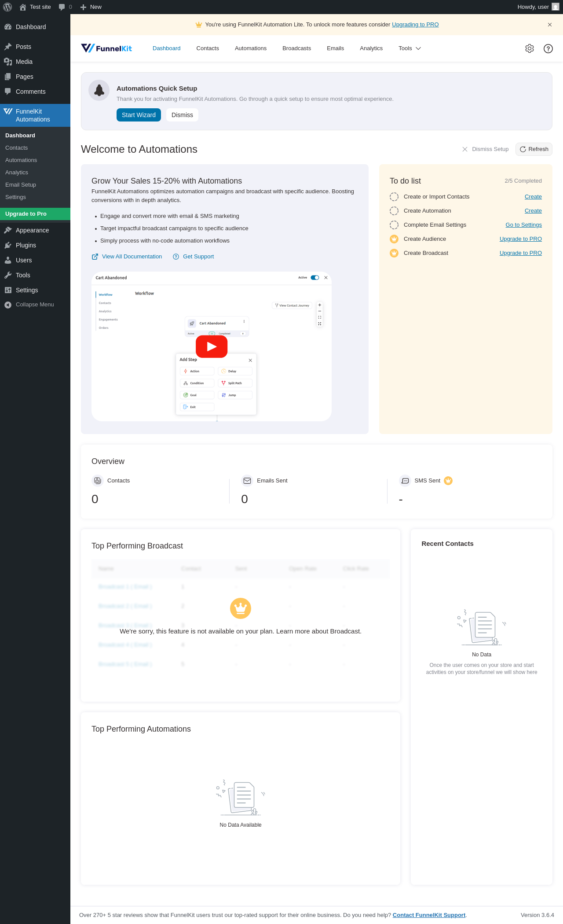The height and width of the screenshot is (924, 563).
Task: Click the incomplete circle beside Create Automation
Action: [x=394, y=211]
